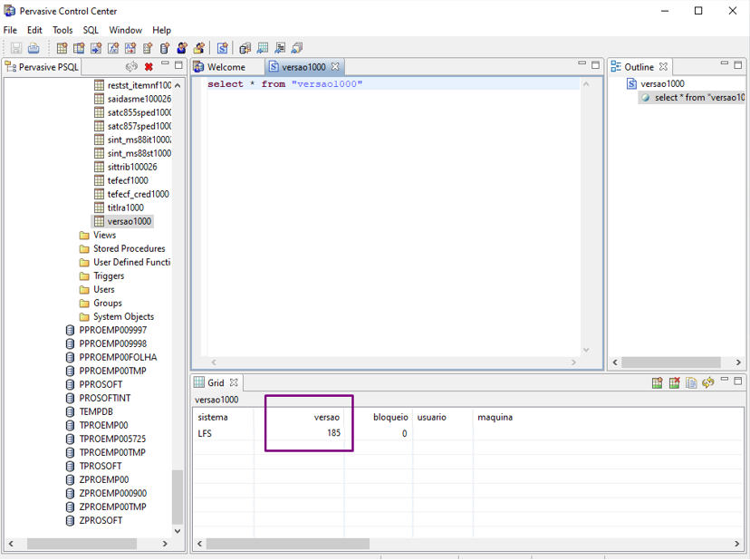
Task: Minimize the Pervasive PSQL explorer panel
Action: [166, 63]
